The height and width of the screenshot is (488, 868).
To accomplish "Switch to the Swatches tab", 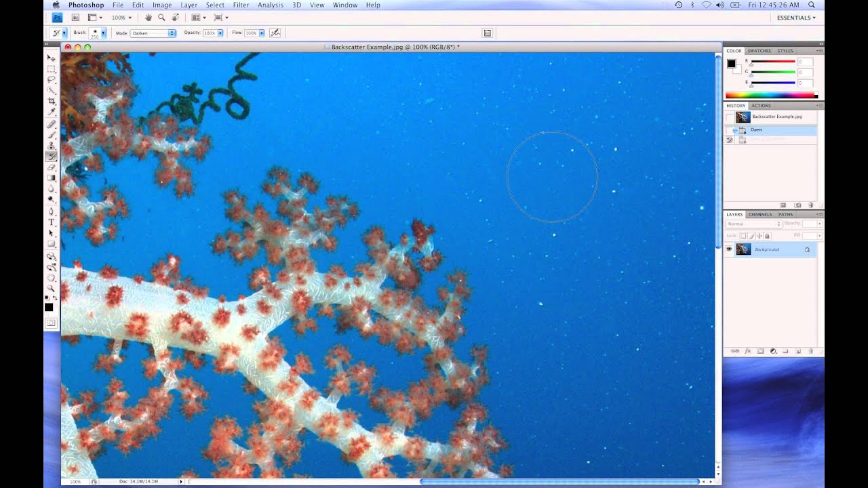I will 759,51.
